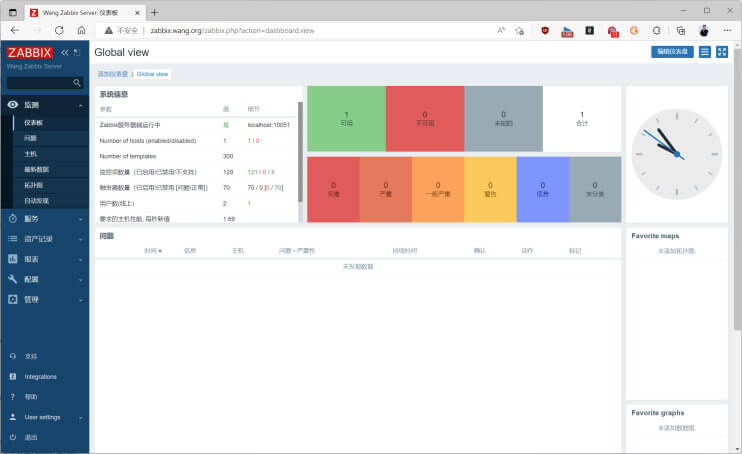Click the Administration gear icon
742x454 pixels.
13,299
